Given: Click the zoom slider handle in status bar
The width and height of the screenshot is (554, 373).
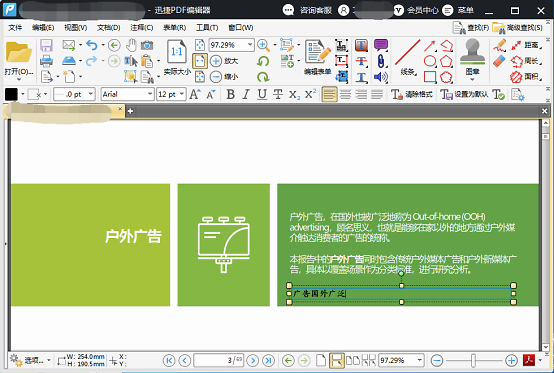Looking at the screenshot, I should click(473, 360).
